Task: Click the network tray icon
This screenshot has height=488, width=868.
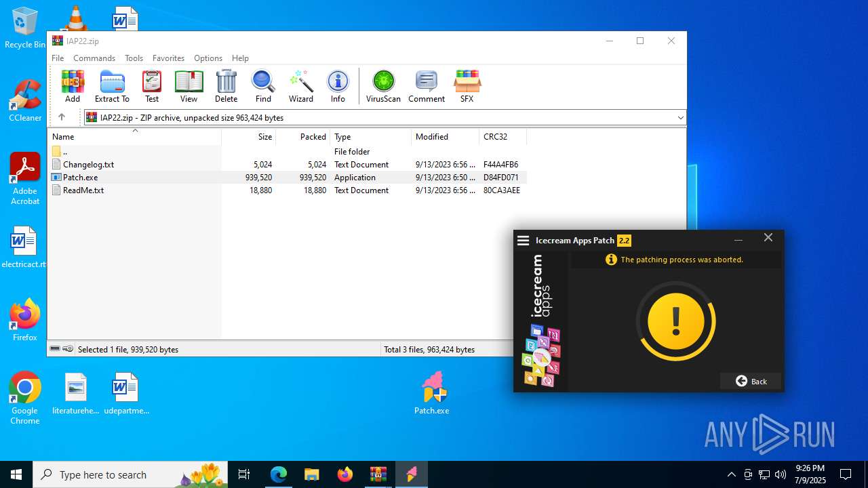Action: pyautogui.click(x=764, y=474)
